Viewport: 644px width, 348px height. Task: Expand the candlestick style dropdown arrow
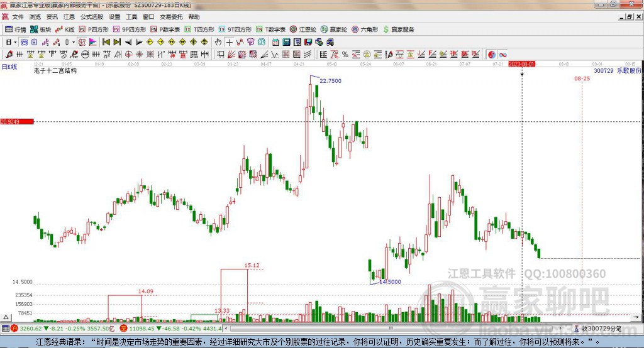74,42
